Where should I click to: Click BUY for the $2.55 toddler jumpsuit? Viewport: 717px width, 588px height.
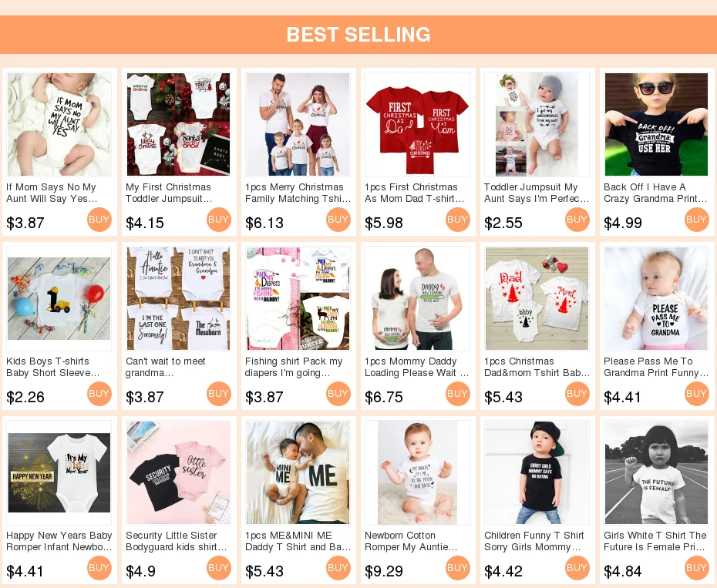[577, 220]
